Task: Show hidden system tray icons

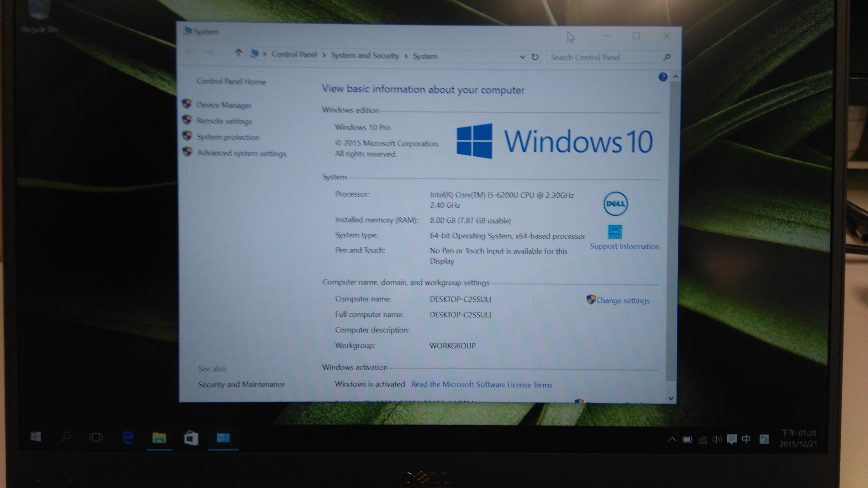Action: [x=672, y=439]
